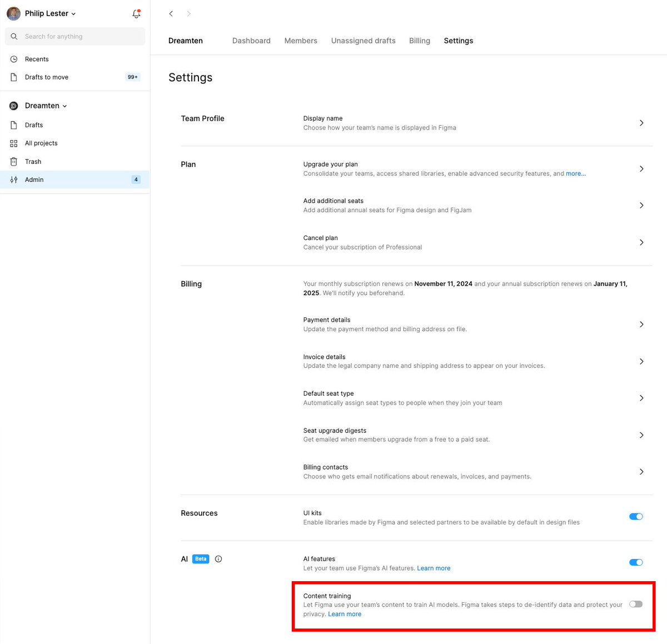Click the Resources section label
The width and height of the screenshot is (667, 644).
(x=199, y=513)
